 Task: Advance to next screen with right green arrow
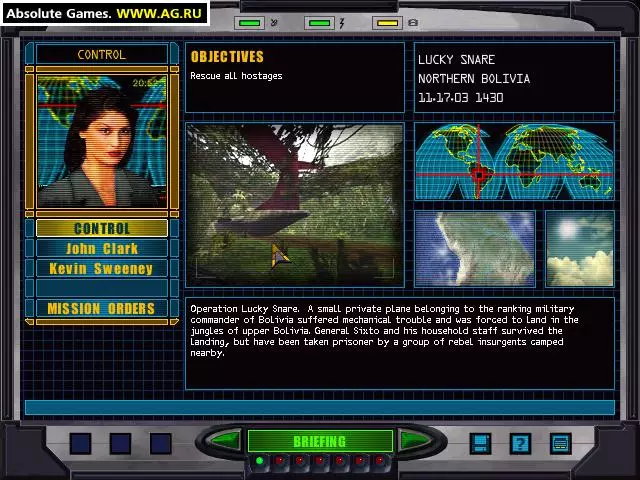(x=415, y=441)
